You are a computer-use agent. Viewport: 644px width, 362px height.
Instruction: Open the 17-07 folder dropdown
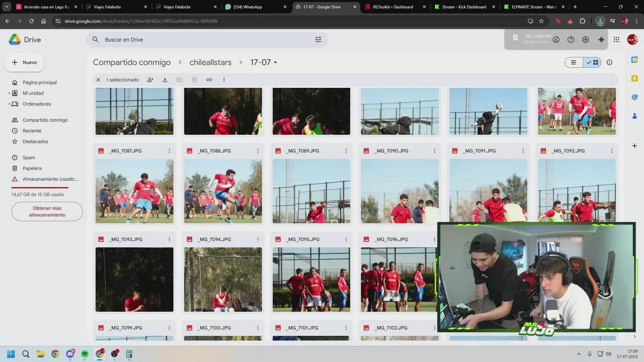[x=275, y=63]
